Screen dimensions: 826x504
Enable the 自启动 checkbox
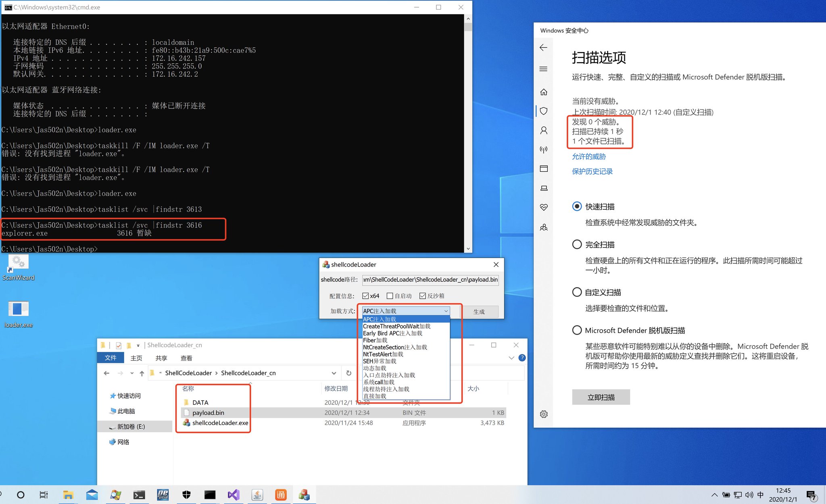click(390, 296)
